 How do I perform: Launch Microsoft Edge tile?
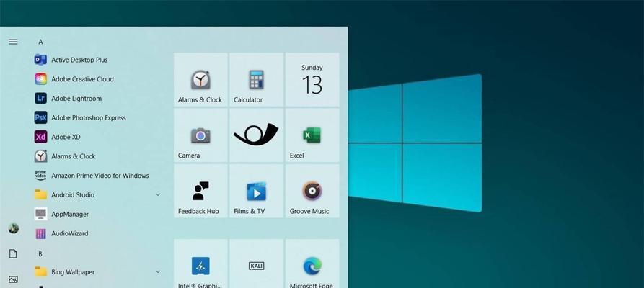tap(312, 264)
